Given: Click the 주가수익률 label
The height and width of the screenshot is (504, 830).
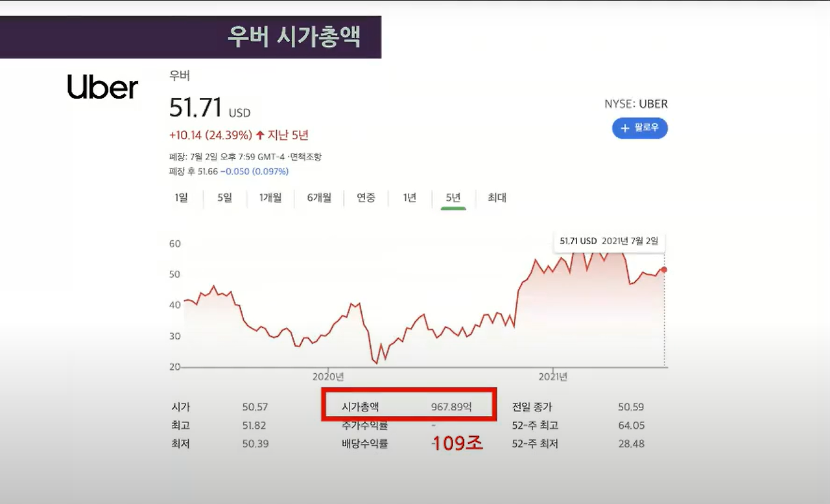Looking at the screenshot, I should [364, 426].
